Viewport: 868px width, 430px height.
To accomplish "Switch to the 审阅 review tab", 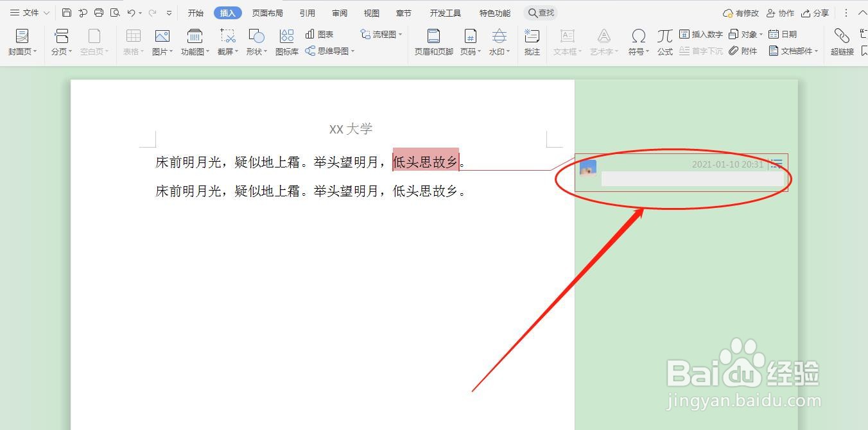I will (x=339, y=12).
